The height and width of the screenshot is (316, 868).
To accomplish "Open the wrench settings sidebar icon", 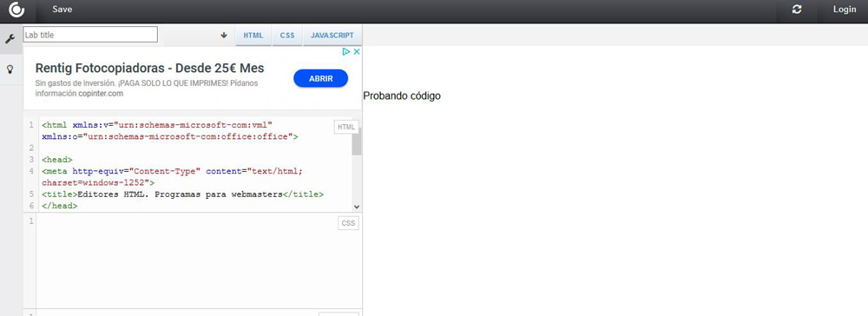I will [10, 39].
